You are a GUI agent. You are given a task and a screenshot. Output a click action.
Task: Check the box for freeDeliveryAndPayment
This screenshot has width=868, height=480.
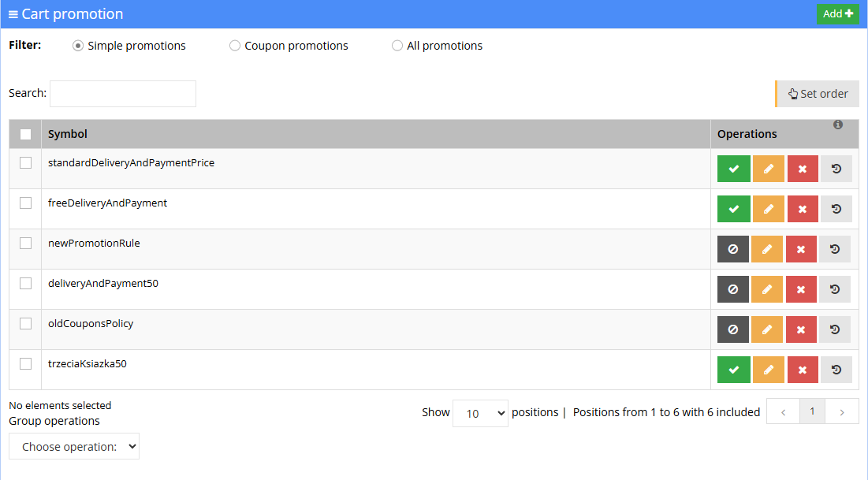[25, 203]
